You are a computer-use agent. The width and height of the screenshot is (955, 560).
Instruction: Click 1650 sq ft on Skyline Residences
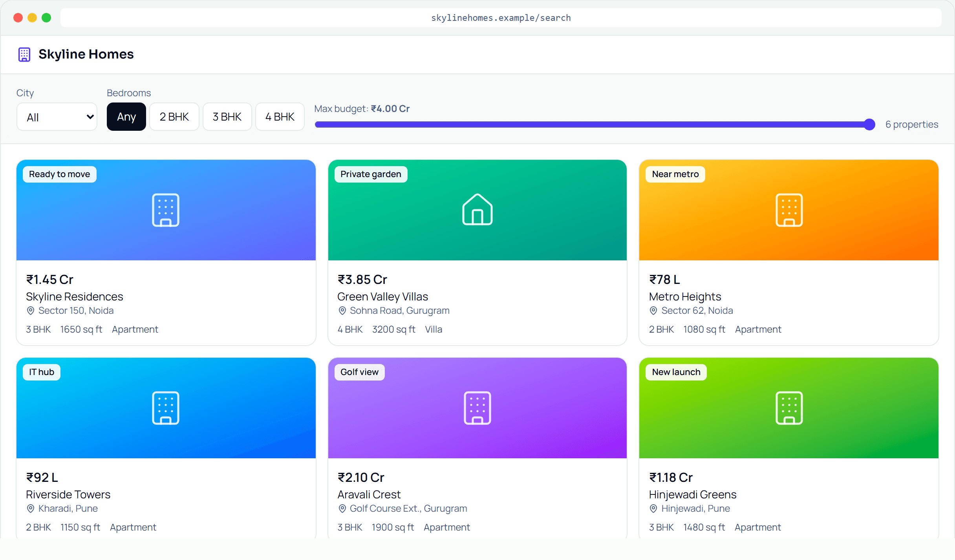(x=81, y=329)
